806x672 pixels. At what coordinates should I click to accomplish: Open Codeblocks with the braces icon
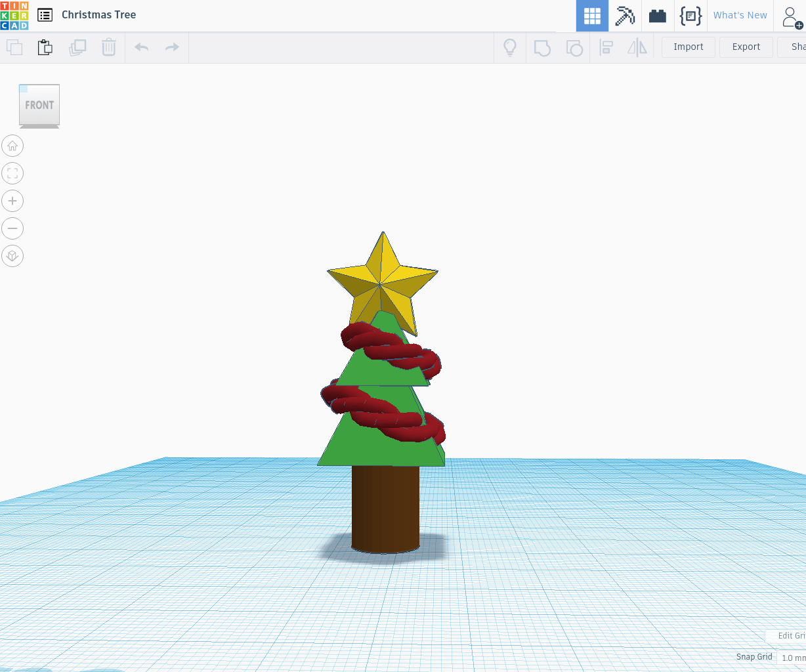690,16
